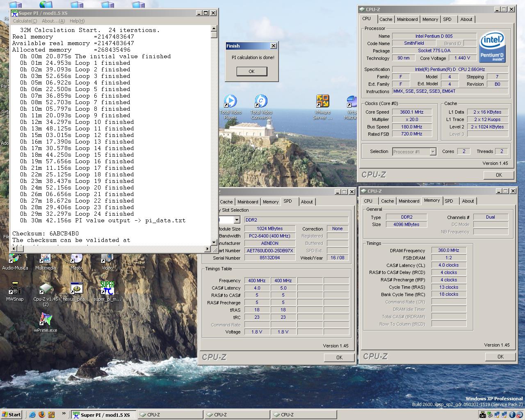Open the Processor #1 selection dropdown

tap(433, 152)
